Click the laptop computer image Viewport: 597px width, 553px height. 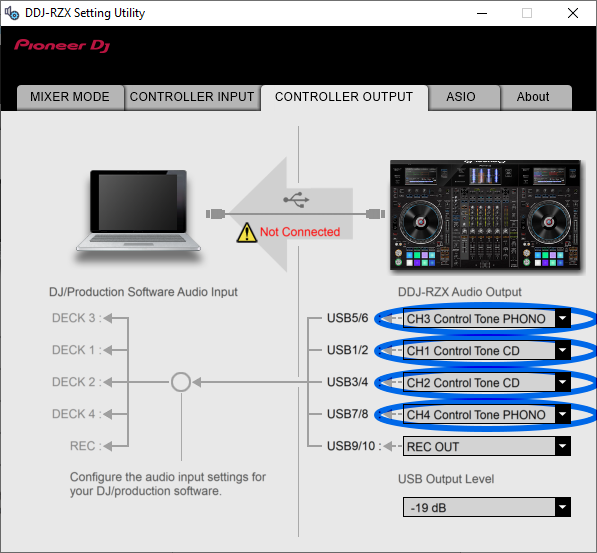tap(138, 211)
